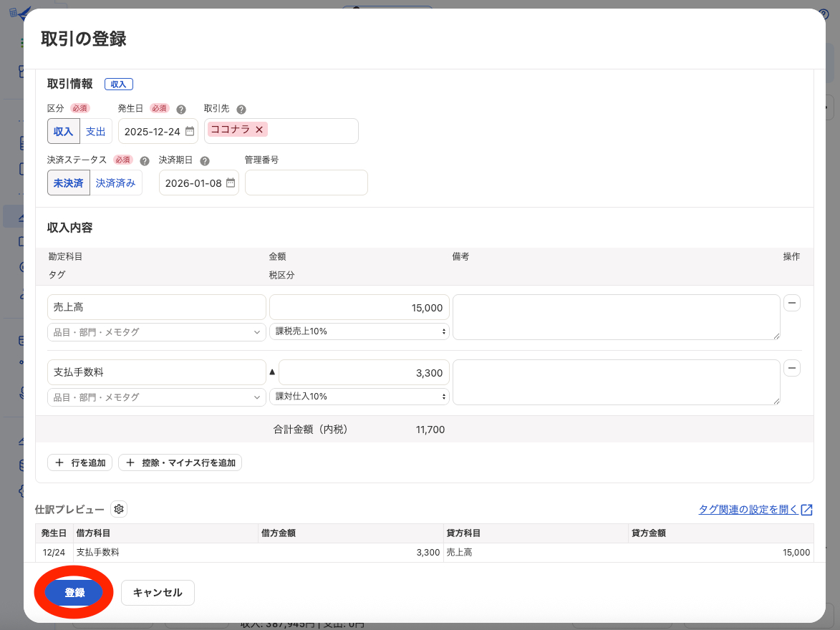
Task: Click inside the 管理番号 input field
Action: coord(306,183)
